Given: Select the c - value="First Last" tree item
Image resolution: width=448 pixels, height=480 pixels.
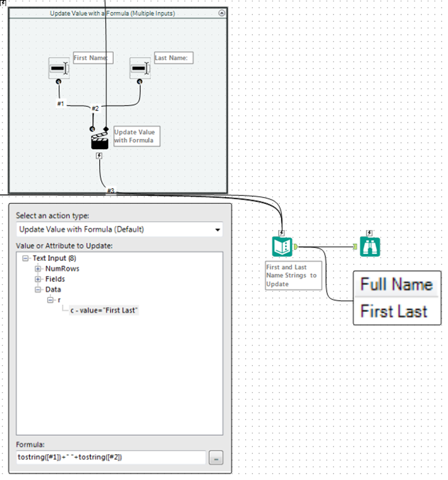Looking at the screenshot, I should (104, 310).
